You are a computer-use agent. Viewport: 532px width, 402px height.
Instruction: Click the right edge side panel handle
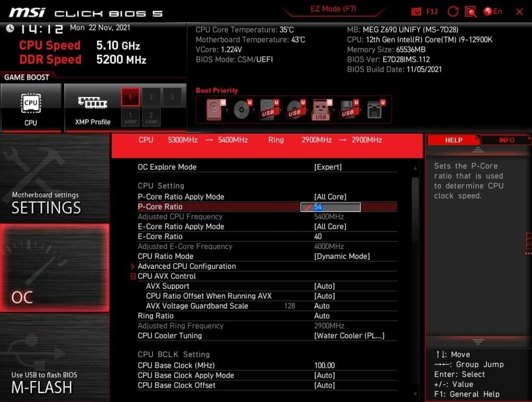[529, 244]
